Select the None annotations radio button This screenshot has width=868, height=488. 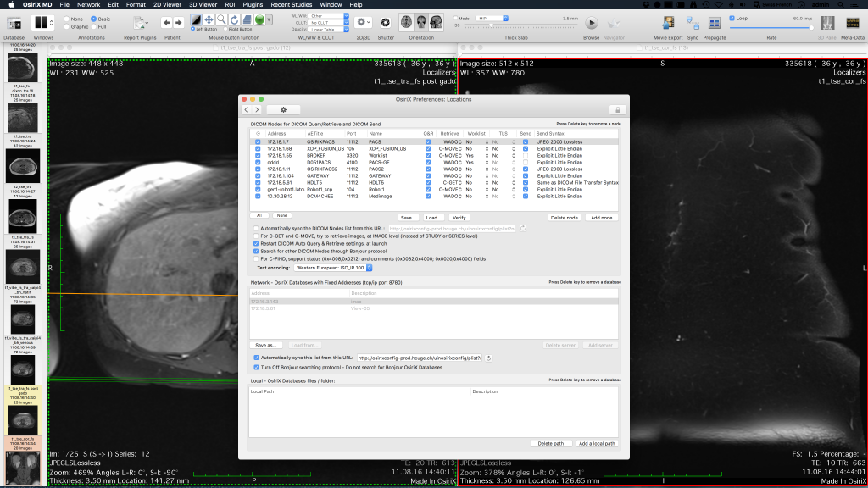67,19
